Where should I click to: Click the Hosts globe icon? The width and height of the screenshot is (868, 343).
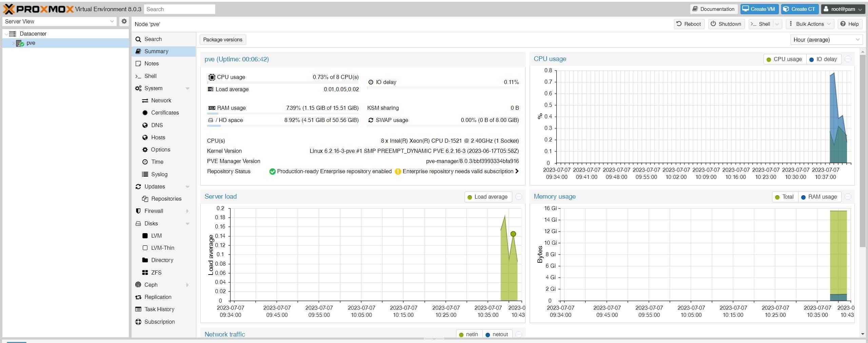pos(145,138)
